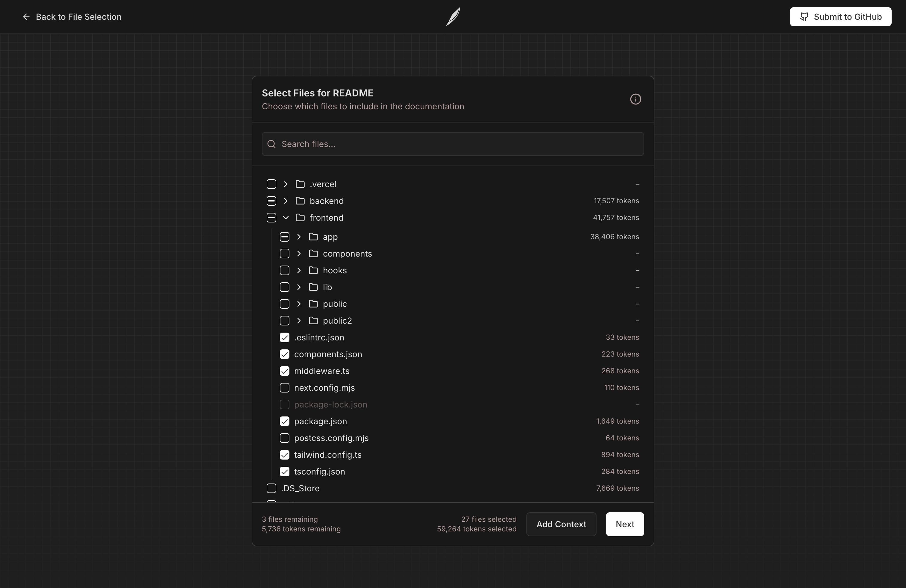Toggle the frontend folder checkbox
Screen dimensions: 906x588
pos(271,218)
